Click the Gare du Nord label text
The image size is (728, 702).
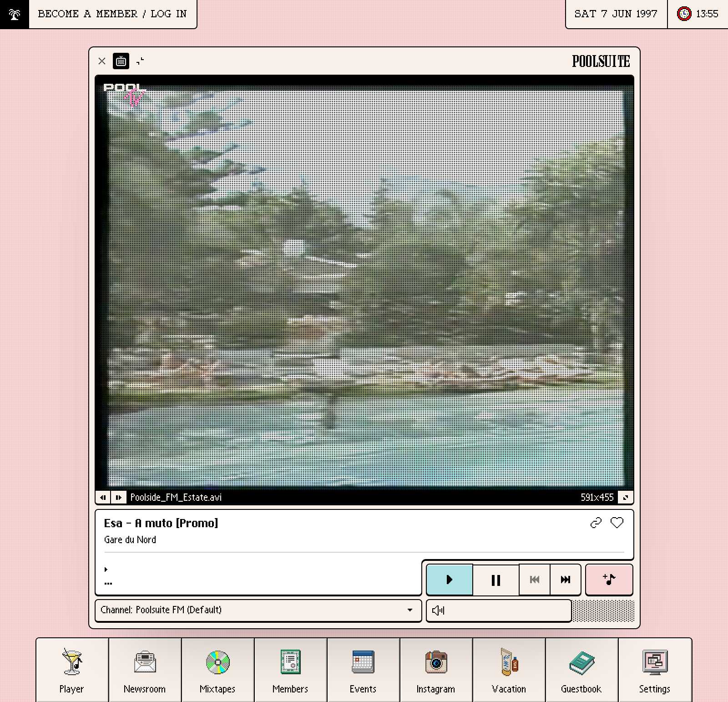tap(130, 539)
